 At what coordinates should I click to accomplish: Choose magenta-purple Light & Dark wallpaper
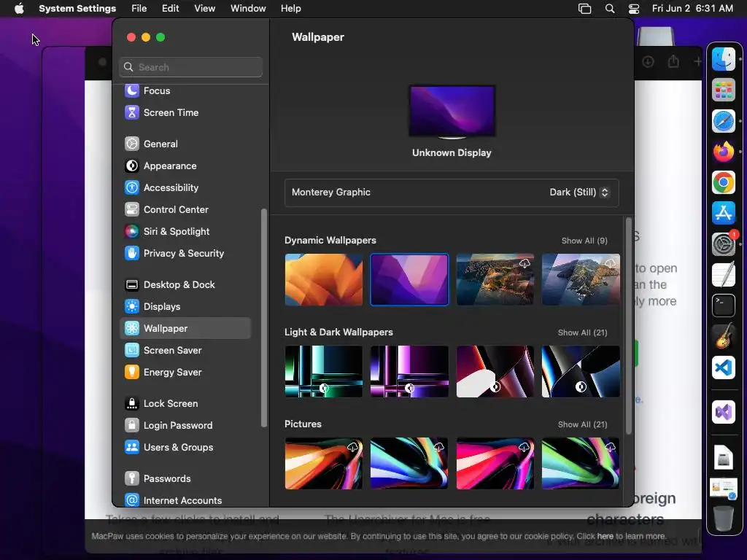(x=409, y=371)
